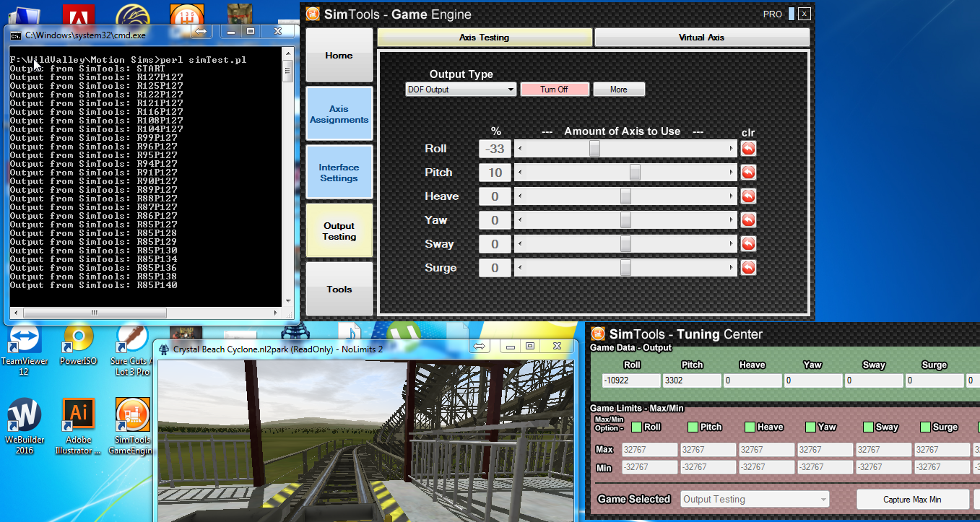Go to the Home section in Game Engine
980x522 pixels.
[x=339, y=56]
